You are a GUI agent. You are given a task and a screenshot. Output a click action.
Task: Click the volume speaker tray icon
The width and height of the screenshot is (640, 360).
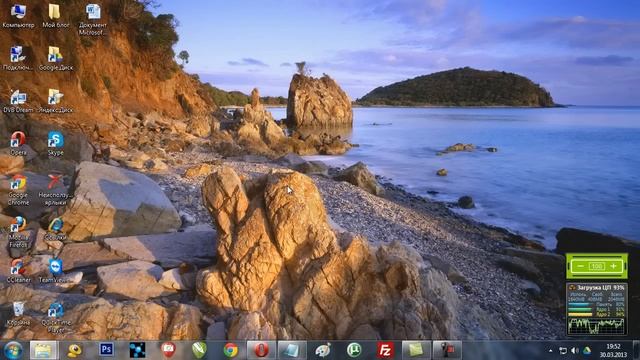click(575, 351)
